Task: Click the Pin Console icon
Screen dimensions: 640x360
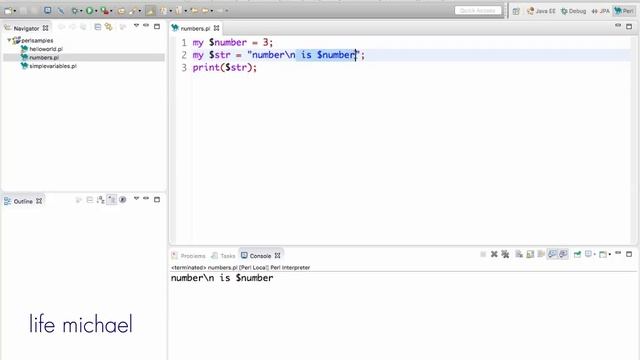Action: click(x=577, y=254)
